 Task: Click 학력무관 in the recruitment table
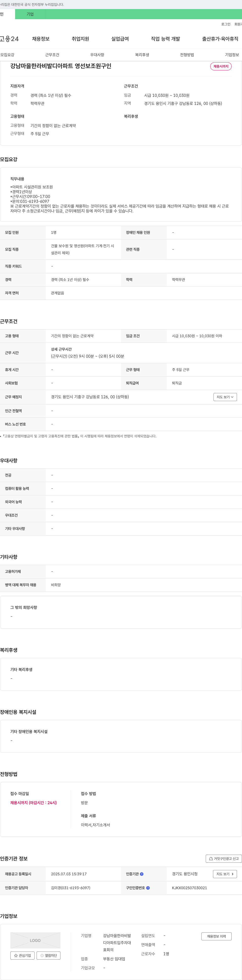(x=178, y=279)
